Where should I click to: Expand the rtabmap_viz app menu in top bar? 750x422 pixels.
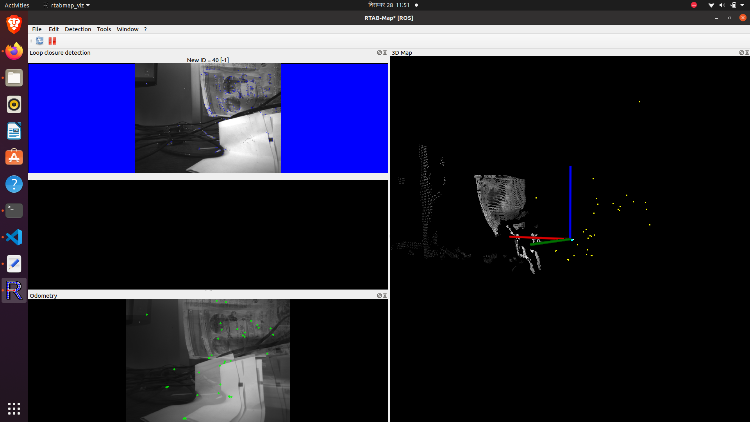click(x=66, y=5)
